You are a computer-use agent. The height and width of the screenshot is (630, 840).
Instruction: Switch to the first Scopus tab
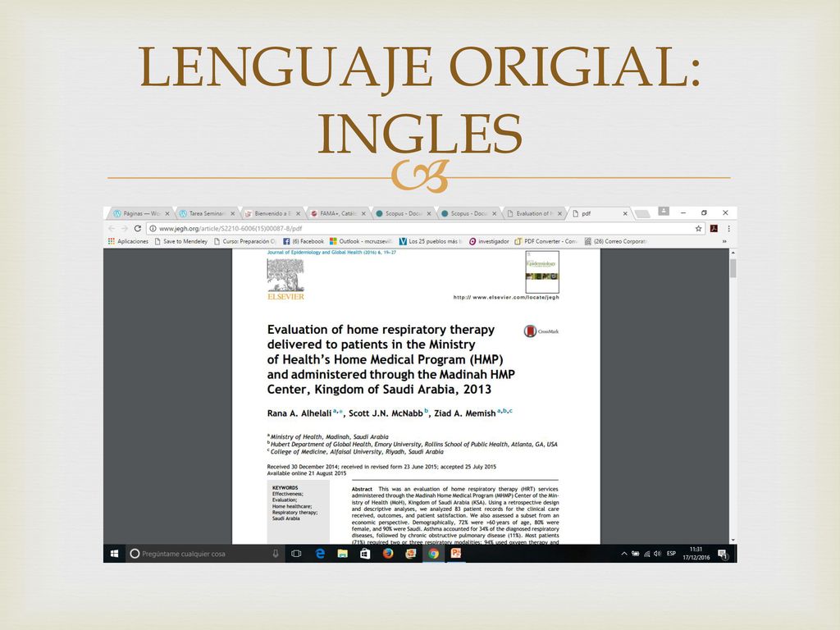[x=402, y=213]
